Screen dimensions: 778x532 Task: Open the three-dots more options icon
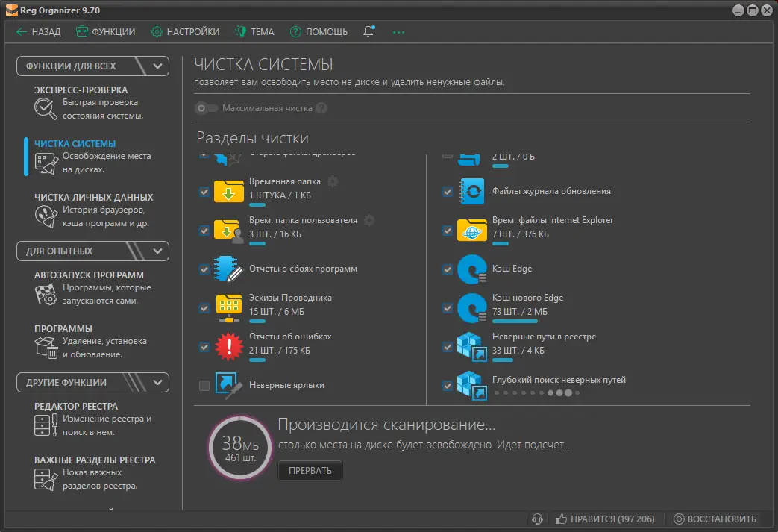point(398,32)
